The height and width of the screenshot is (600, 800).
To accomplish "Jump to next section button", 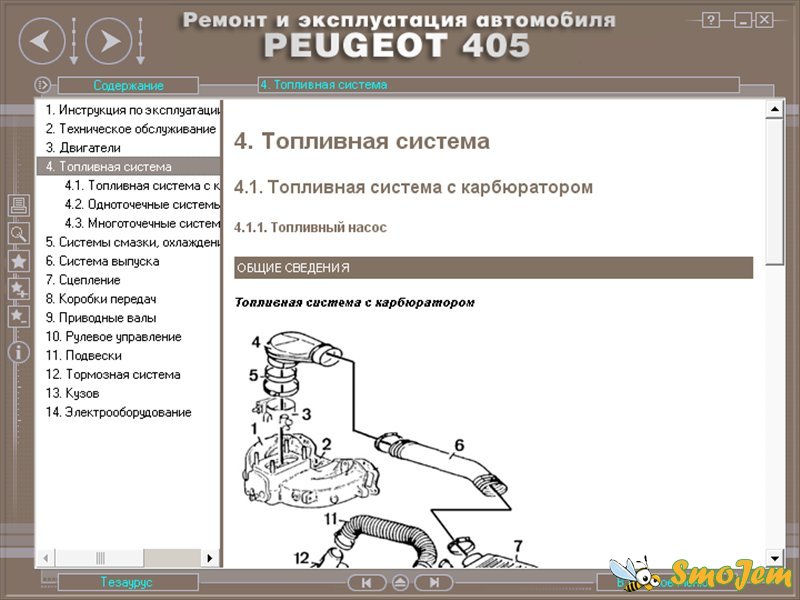I will [434, 582].
